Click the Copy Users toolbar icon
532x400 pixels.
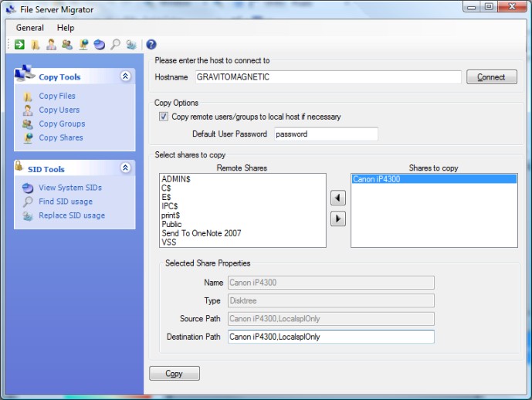(x=52, y=45)
